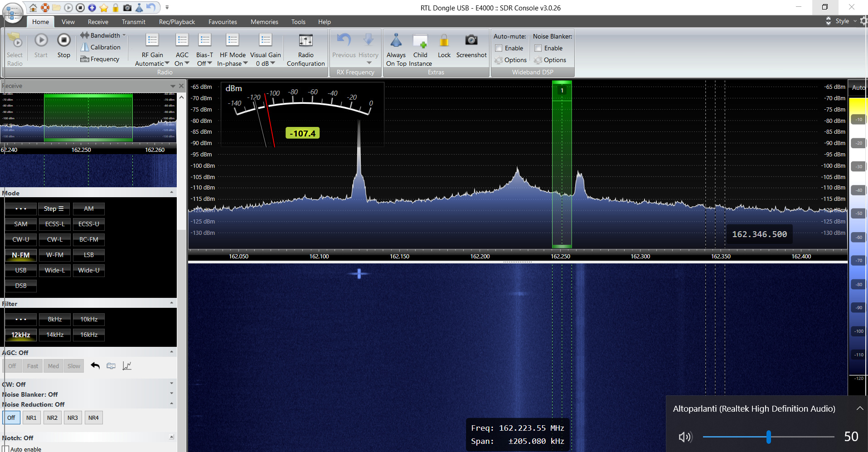
Task: Open a Child Instance
Action: (420, 41)
